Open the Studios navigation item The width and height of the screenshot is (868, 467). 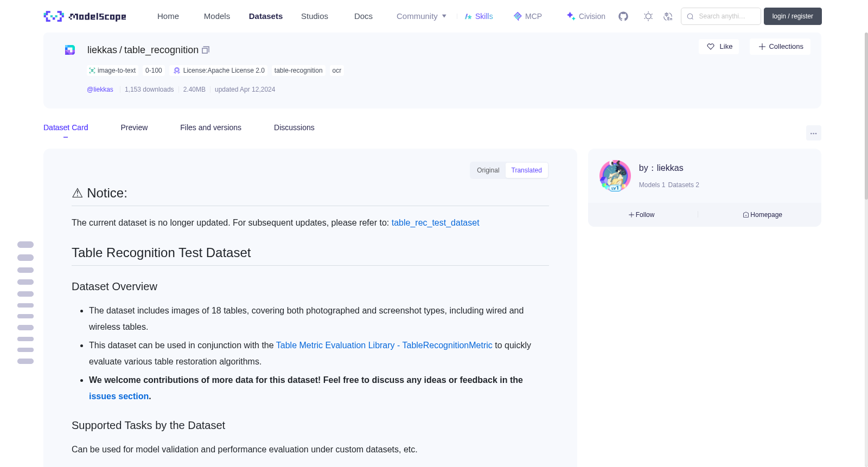(x=315, y=16)
